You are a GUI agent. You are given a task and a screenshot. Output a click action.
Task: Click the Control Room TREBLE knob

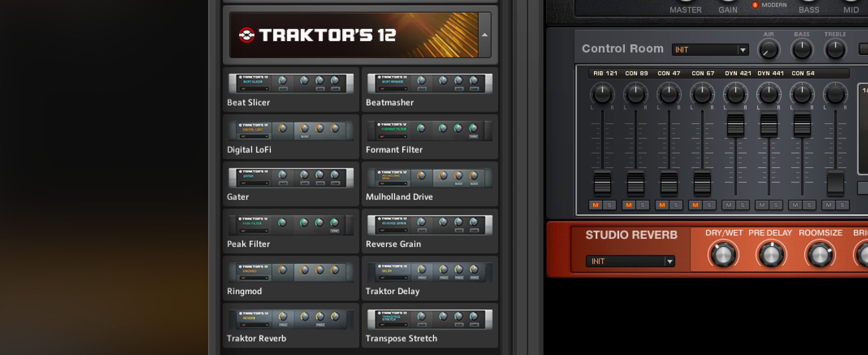tap(835, 50)
